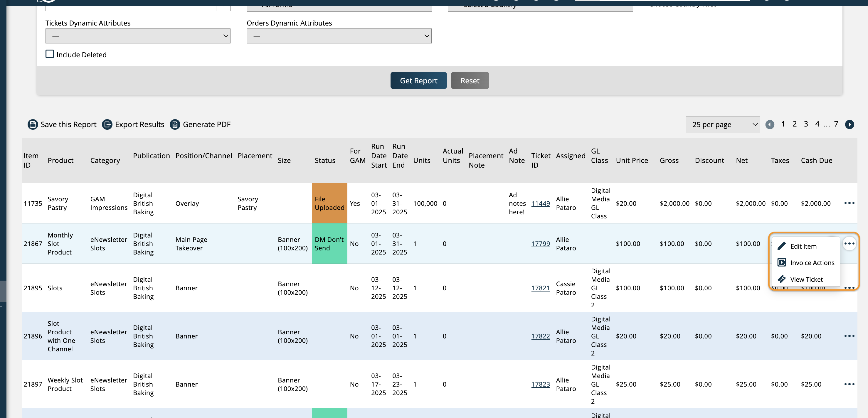Enable the Include Deleted checkbox
The image size is (868, 418).
(50, 54)
